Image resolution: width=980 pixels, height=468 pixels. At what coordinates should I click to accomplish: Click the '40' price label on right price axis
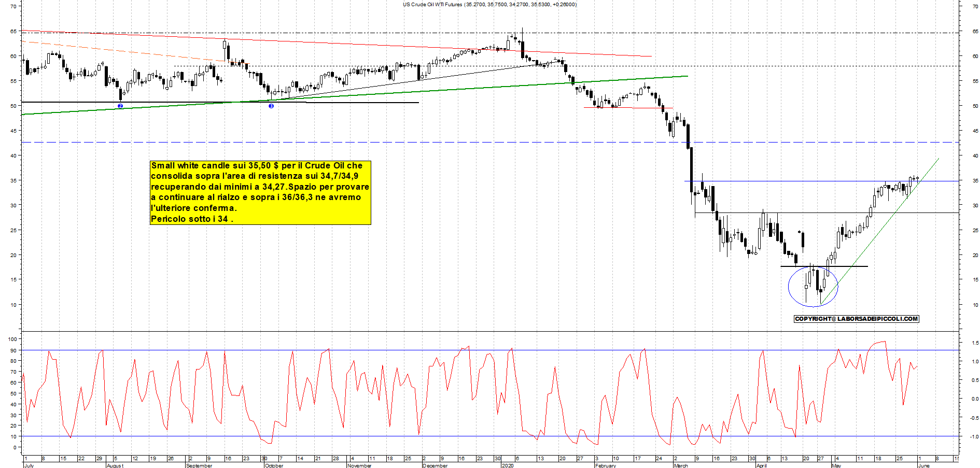tap(975, 155)
